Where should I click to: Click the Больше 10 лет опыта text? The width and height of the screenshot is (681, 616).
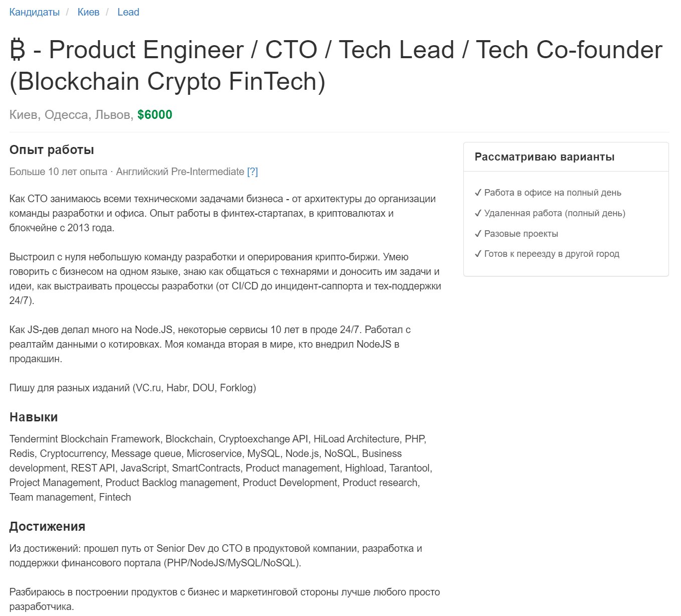click(58, 172)
